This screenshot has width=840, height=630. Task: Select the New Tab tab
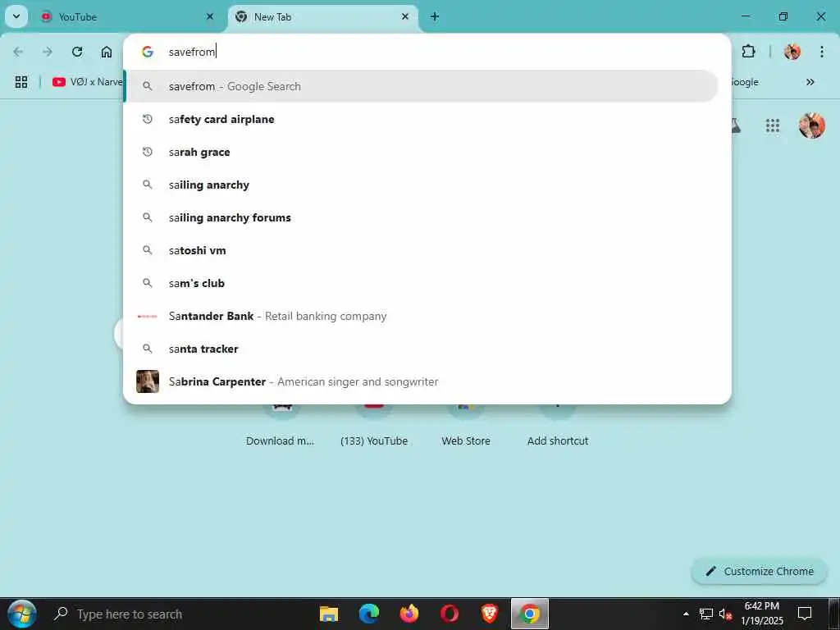[x=322, y=16]
